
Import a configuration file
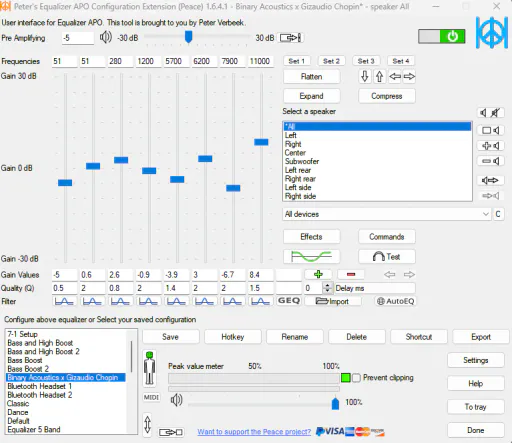(x=333, y=301)
